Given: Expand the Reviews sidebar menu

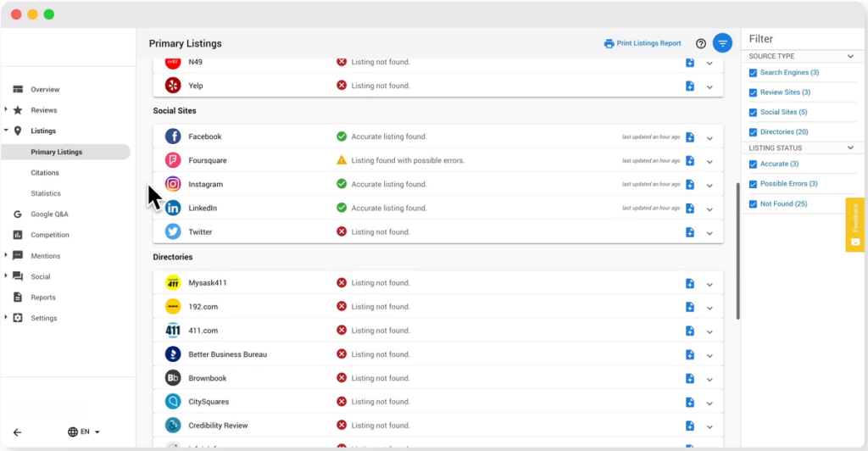Looking at the screenshot, I should (7, 110).
